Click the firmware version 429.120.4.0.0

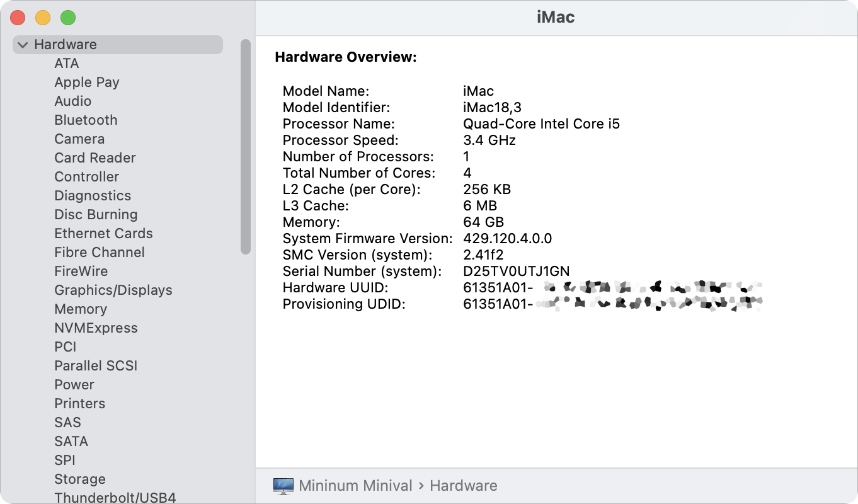[x=508, y=239]
